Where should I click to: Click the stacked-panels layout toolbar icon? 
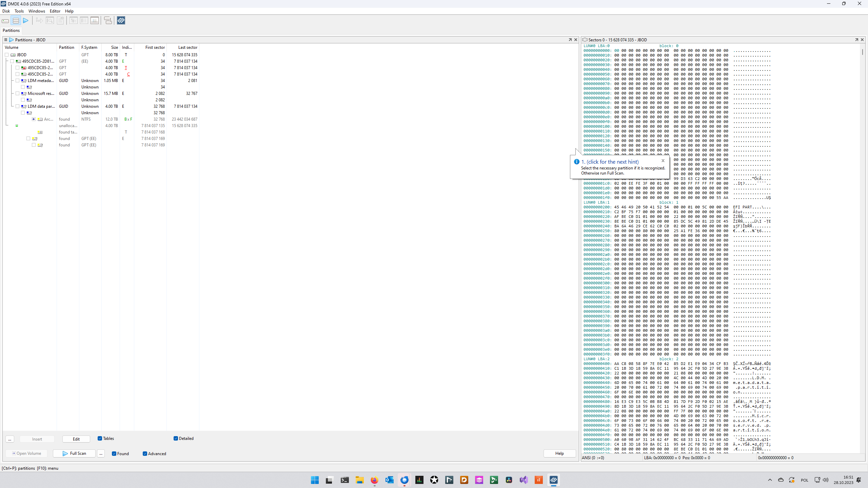pyautogui.click(x=108, y=21)
